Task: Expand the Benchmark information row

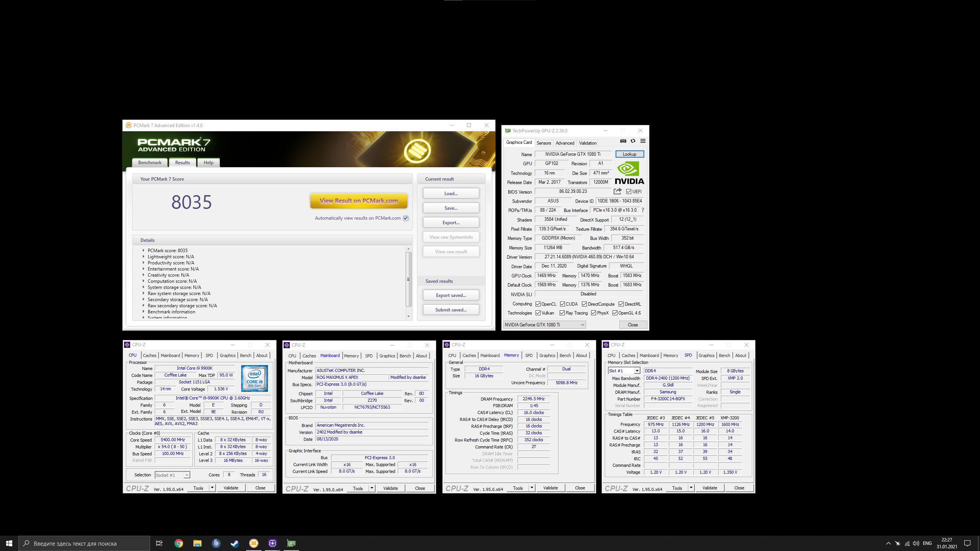Action: (144, 312)
